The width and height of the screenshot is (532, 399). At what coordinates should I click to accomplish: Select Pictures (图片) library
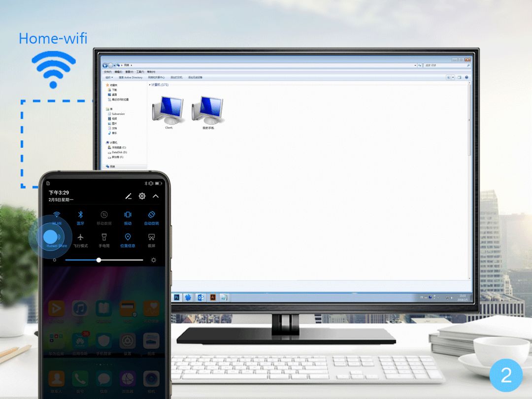112,124
